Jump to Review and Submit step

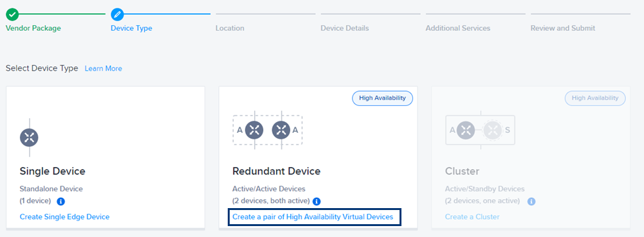pyautogui.click(x=563, y=28)
